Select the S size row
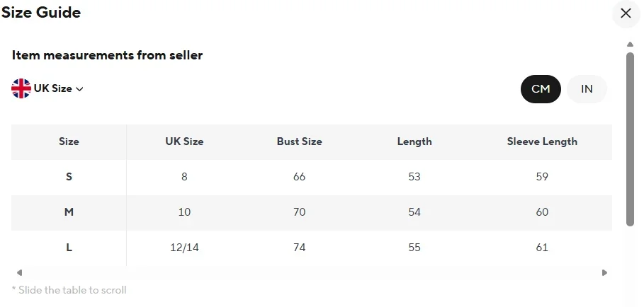The width and height of the screenshot is (644, 307). click(x=69, y=177)
